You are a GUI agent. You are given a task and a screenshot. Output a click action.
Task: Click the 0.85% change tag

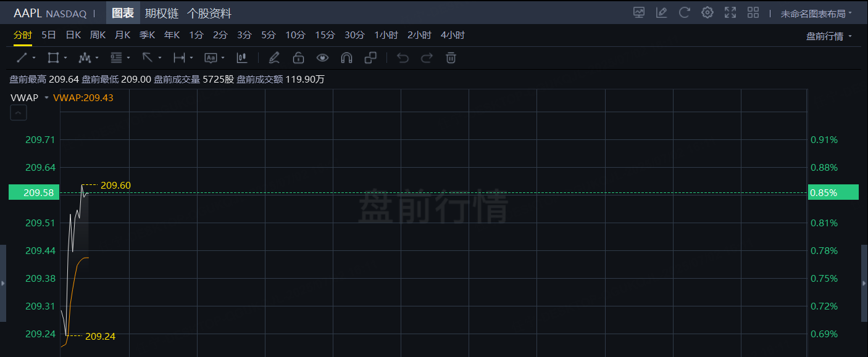(833, 192)
